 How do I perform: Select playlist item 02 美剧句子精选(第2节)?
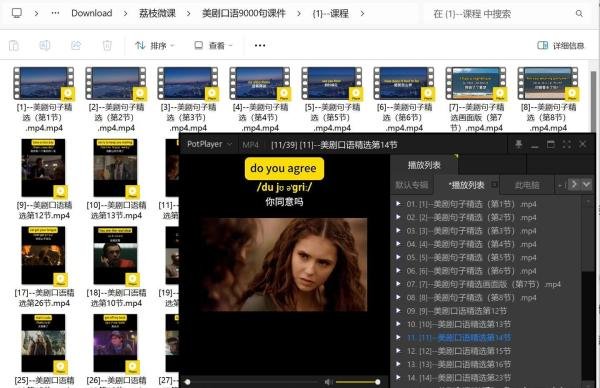pos(486,217)
